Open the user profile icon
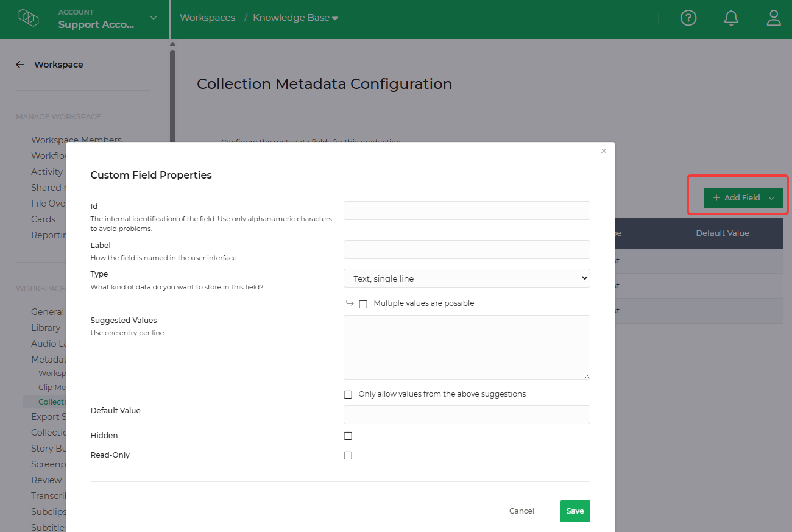This screenshot has height=532, width=792. [x=774, y=18]
